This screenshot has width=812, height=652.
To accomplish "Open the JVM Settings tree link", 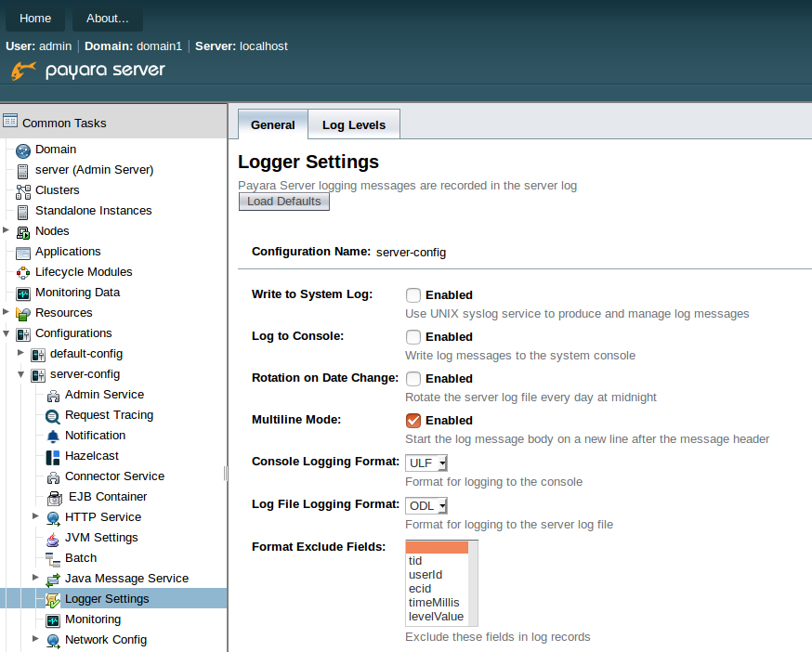I will pyautogui.click(x=101, y=538).
